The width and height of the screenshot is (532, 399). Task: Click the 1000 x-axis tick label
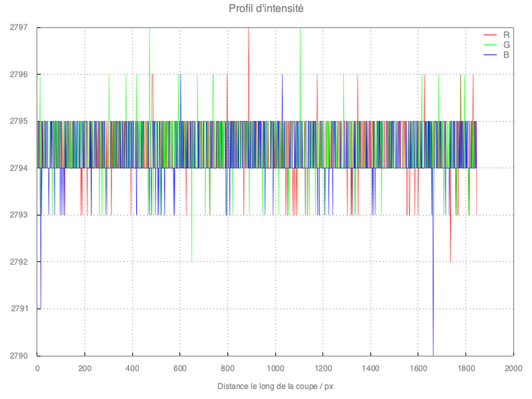click(275, 368)
